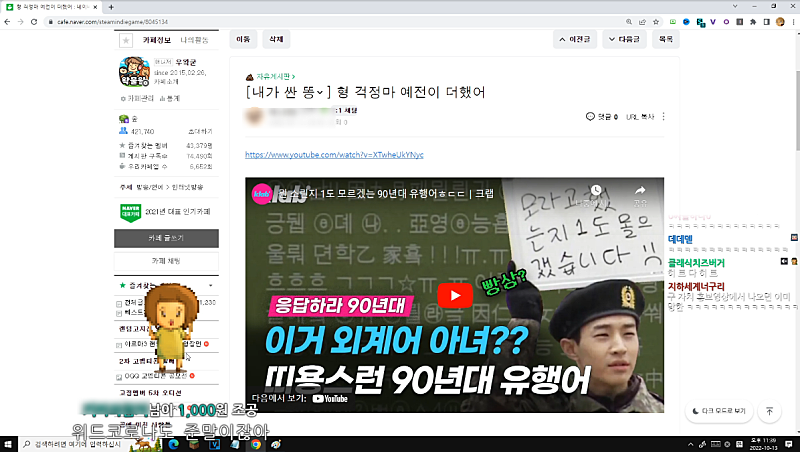Image resolution: width=800 pixels, height=452 pixels.
Task: Open the Chrome three-dot menu
Action: click(x=793, y=22)
